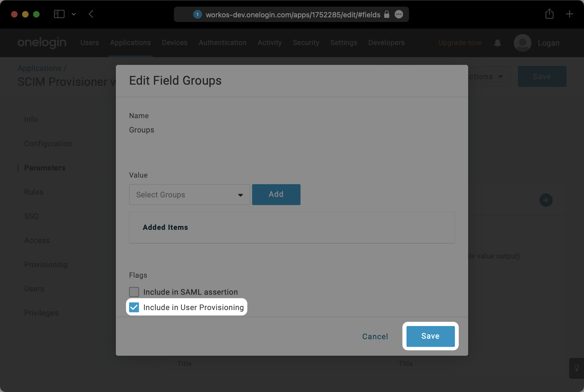The width and height of the screenshot is (584, 392).
Task: Open the notifications bell
Action: click(498, 43)
